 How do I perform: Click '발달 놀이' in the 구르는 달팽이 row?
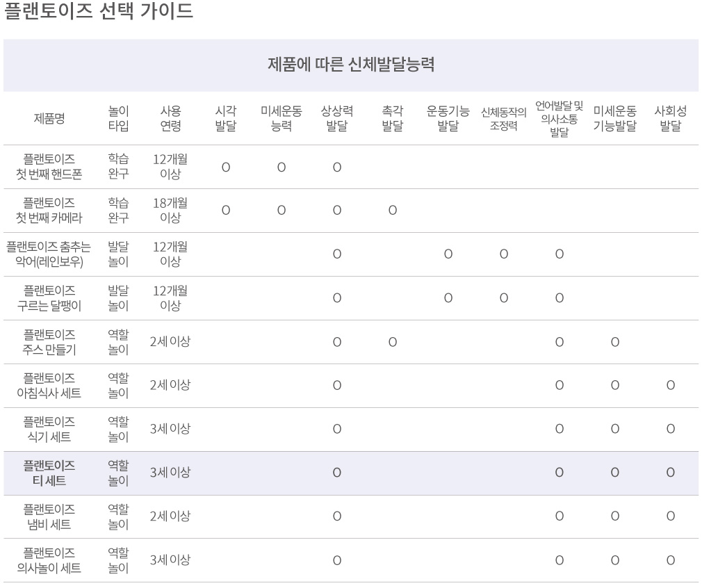(x=118, y=297)
